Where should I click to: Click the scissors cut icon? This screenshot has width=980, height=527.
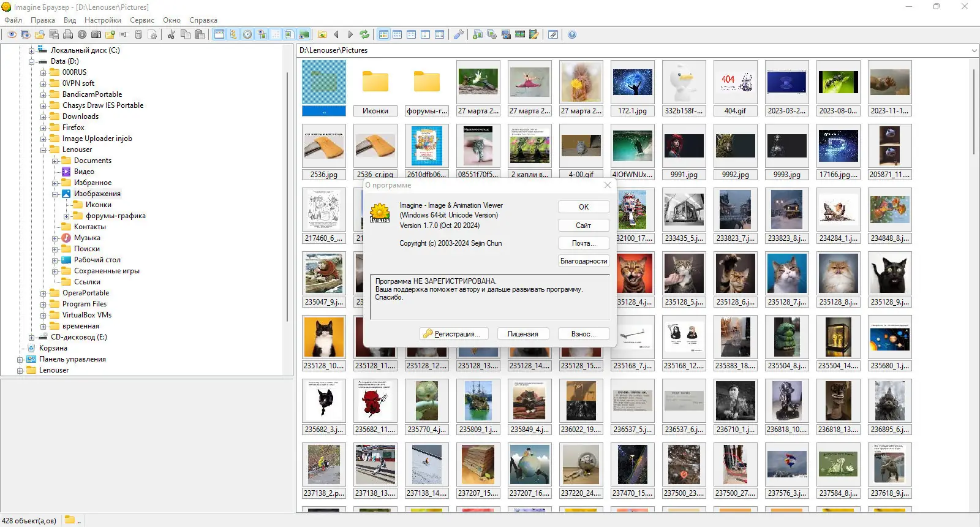(171, 35)
